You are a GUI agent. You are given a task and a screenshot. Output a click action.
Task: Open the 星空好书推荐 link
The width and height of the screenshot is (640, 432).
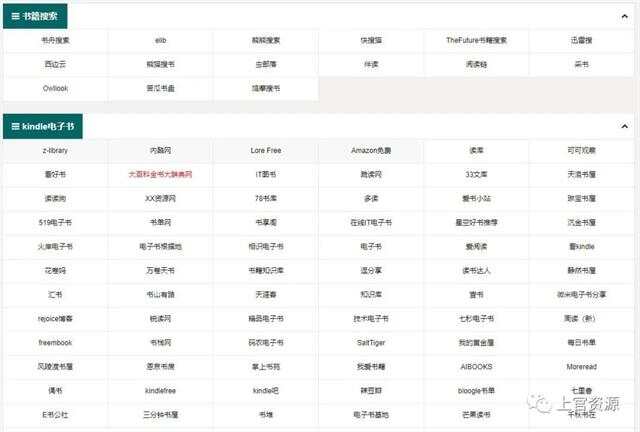(476, 223)
